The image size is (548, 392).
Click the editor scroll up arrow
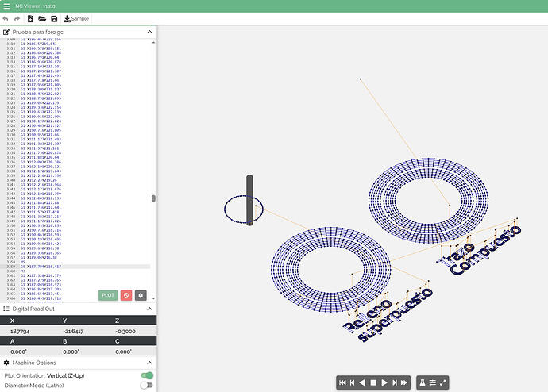(x=153, y=42)
